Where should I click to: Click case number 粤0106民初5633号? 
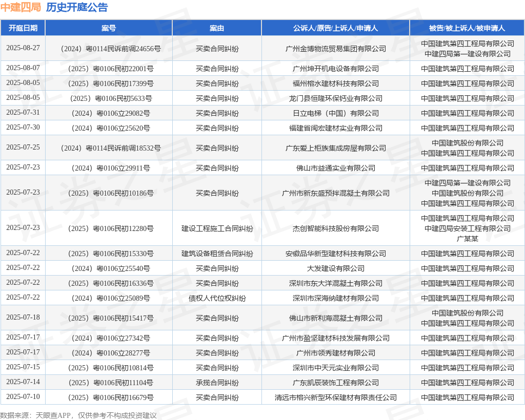tap(111, 99)
